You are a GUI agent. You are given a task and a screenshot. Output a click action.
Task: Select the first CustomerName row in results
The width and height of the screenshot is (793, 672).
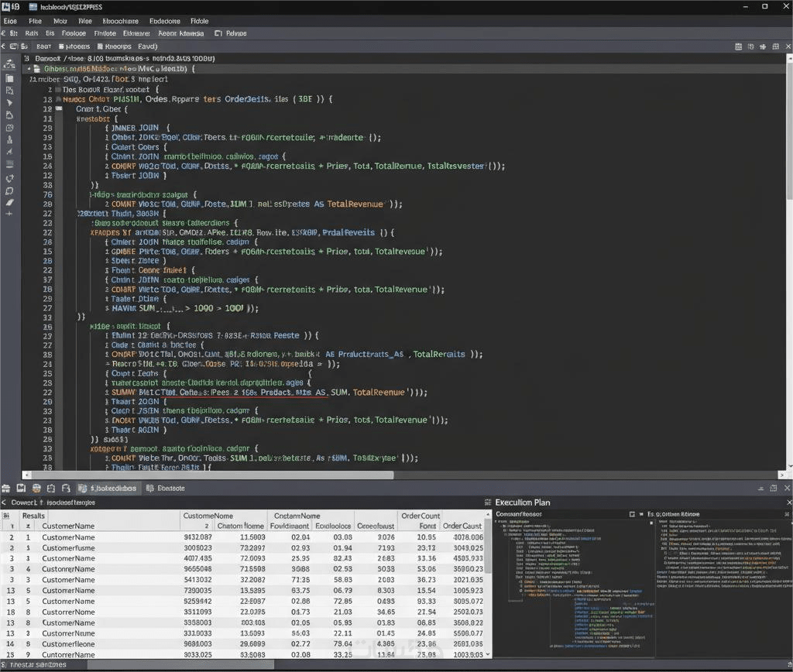68,537
